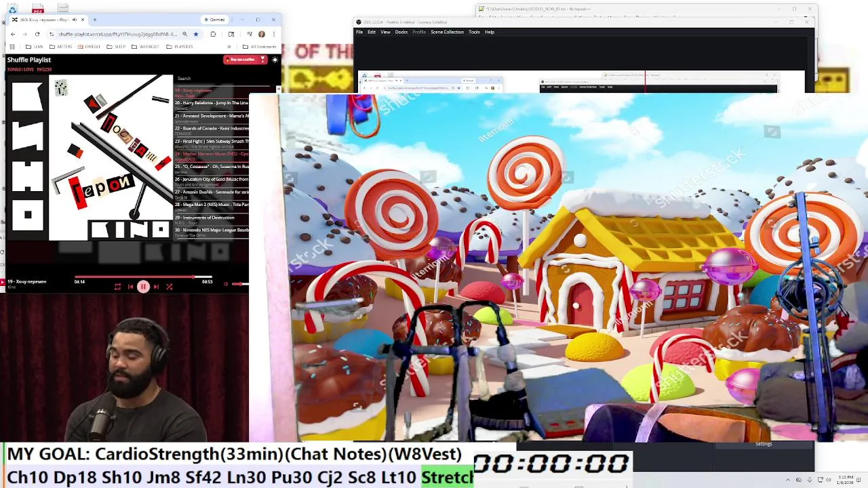868x488 pixels.
Task: Play track 22 Boards of Canada
Action: (212, 130)
